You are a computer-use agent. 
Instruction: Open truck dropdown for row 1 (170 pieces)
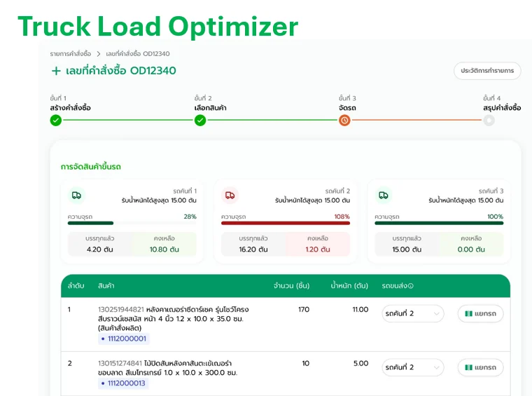tap(413, 313)
